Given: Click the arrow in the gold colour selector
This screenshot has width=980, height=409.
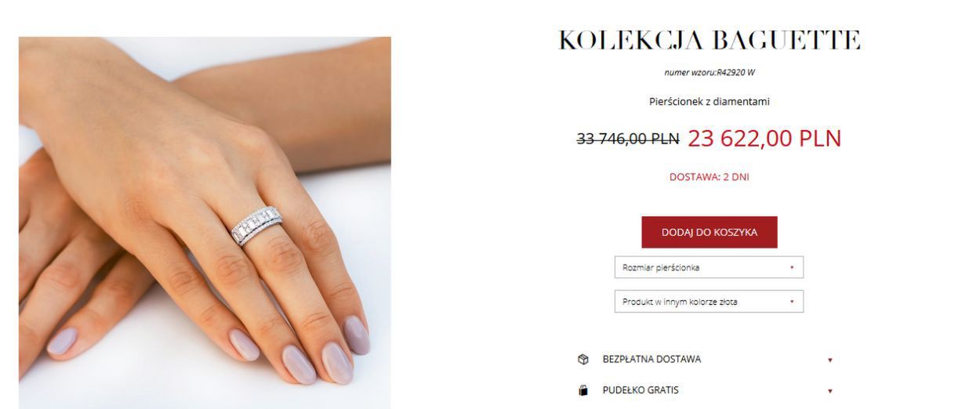Looking at the screenshot, I should 792,302.
